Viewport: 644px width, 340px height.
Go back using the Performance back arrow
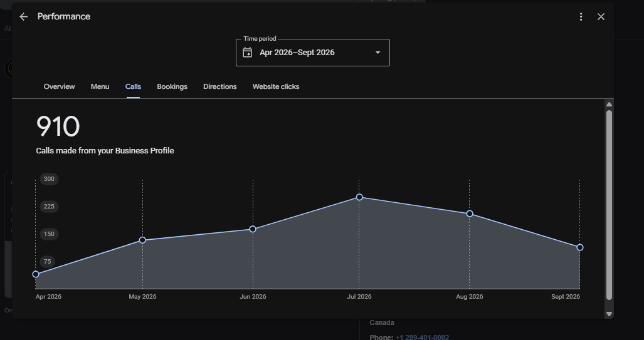pyautogui.click(x=23, y=17)
